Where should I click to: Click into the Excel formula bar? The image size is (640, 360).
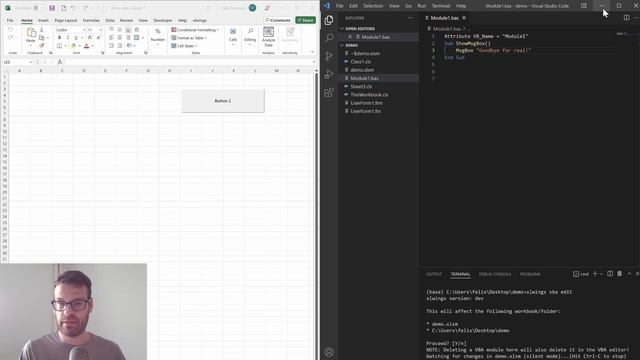tap(188, 62)
